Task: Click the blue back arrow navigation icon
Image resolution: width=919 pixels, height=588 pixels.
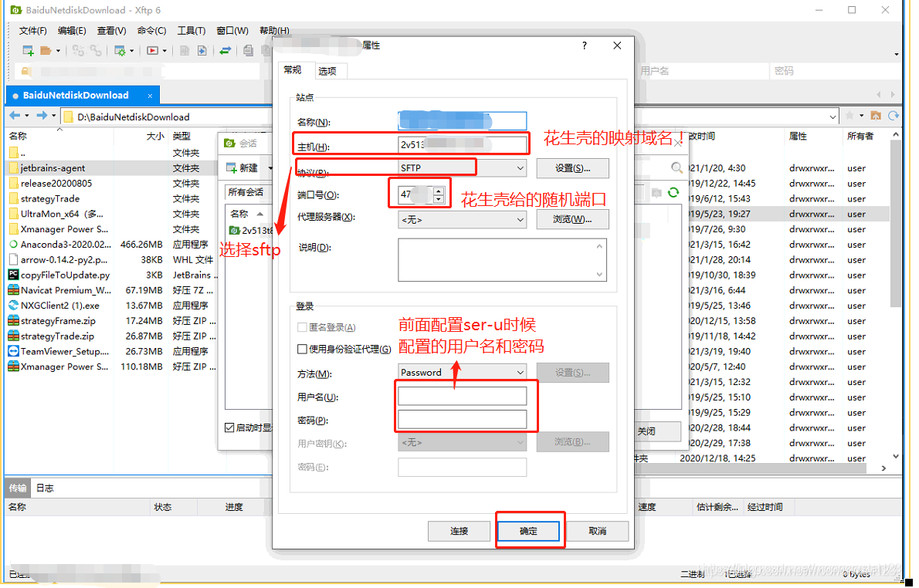Action: click(x=15, y=116)
